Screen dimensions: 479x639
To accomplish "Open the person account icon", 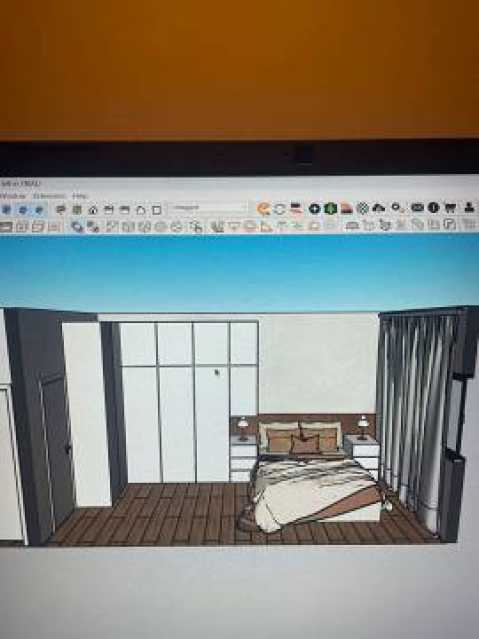I will tap(469, 207).
